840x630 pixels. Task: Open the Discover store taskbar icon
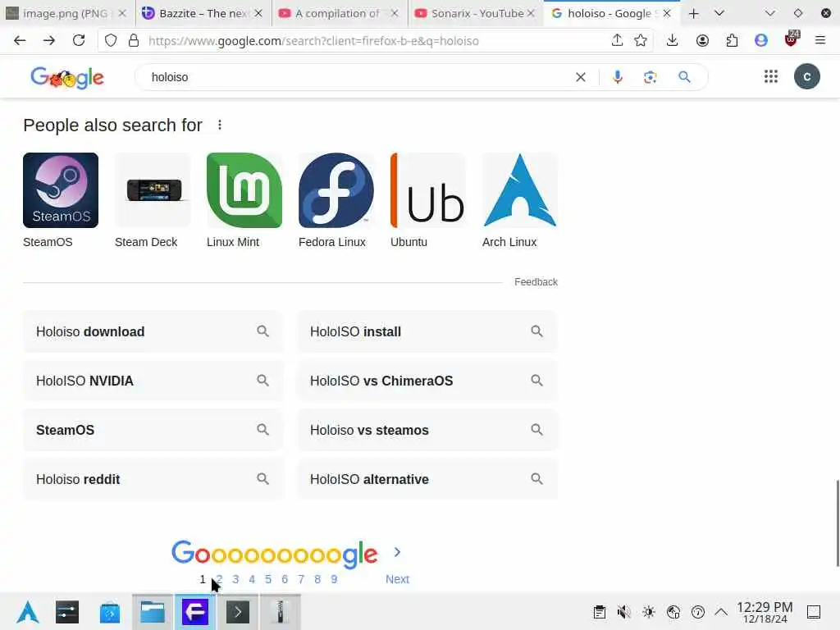110,612
